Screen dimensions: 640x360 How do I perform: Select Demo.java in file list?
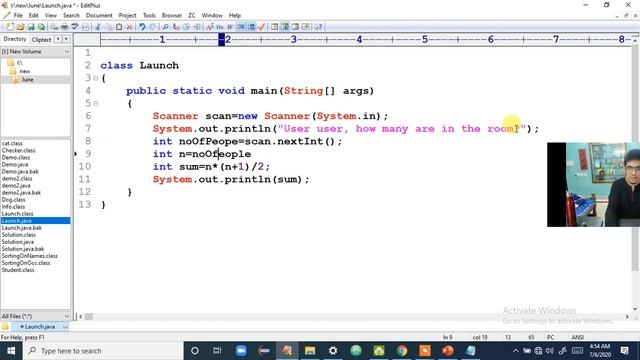pyautogui.click(x=15, y=164)
